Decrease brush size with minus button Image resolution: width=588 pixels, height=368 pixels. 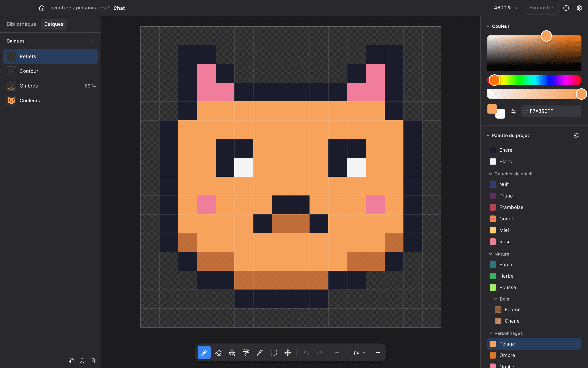[337, 352]
